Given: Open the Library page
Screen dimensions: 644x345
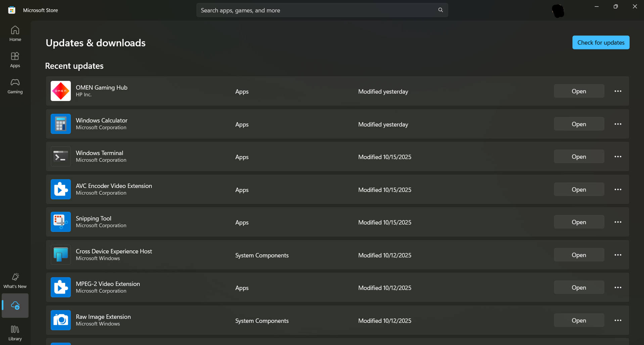Looking at the screenshot, I should click(x=15, y=333).
